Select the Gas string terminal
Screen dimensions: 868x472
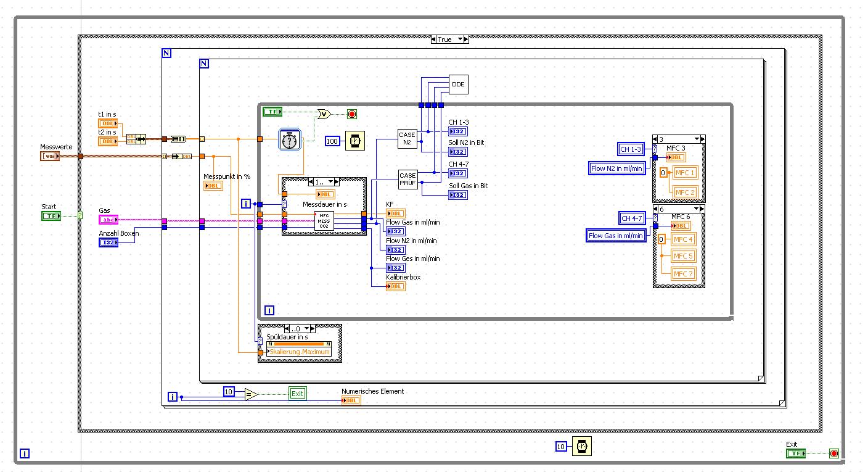click(x=108, y=220)
